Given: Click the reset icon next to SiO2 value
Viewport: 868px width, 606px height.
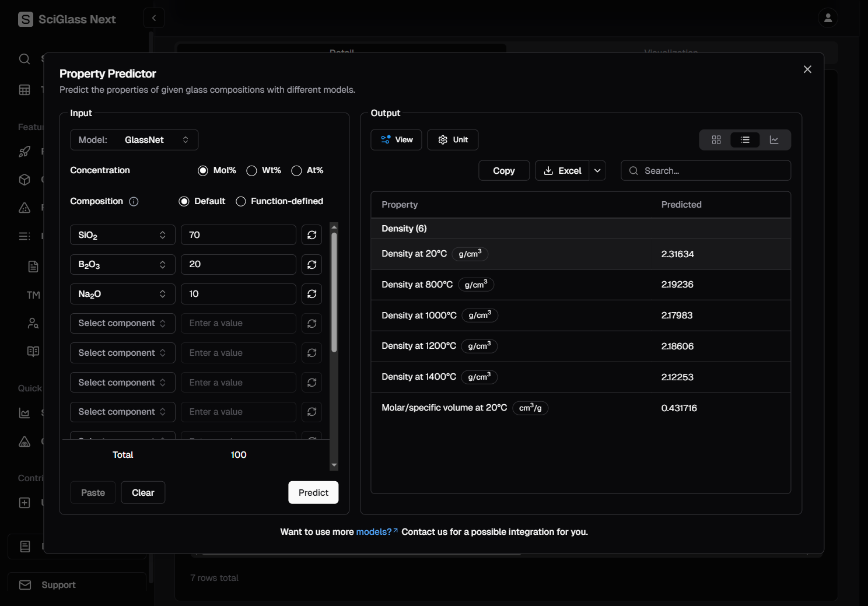Looking at the screenshot, I should 311,235.
